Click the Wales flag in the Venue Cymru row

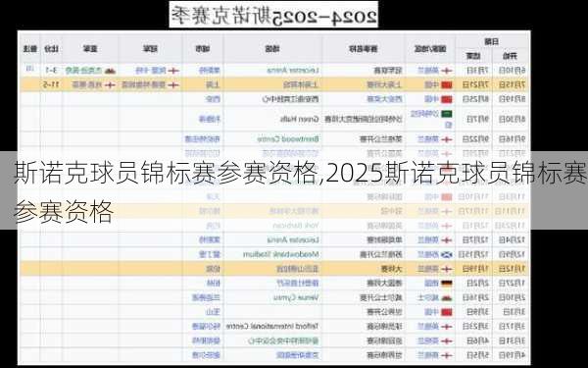click(x=447, y=297)
